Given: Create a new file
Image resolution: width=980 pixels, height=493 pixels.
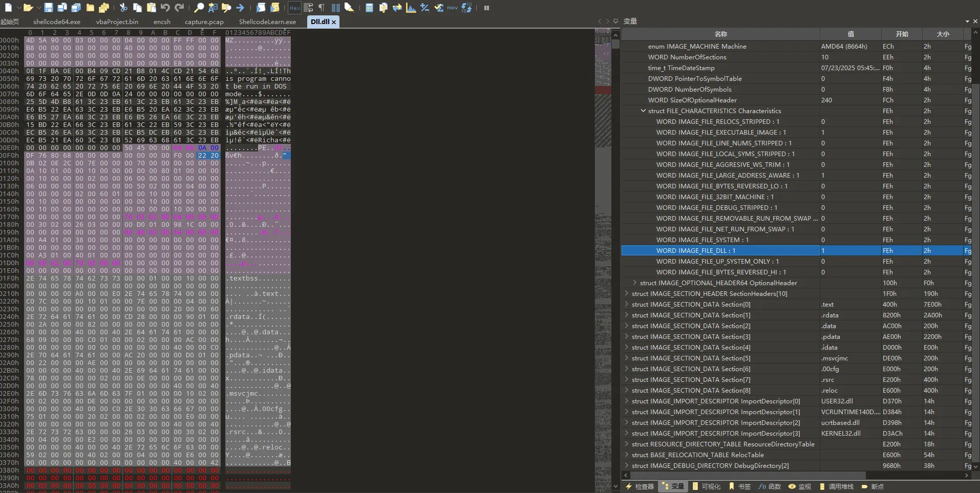Looking at the screenshot, I should pyautogui.click(x=7, y=8).
